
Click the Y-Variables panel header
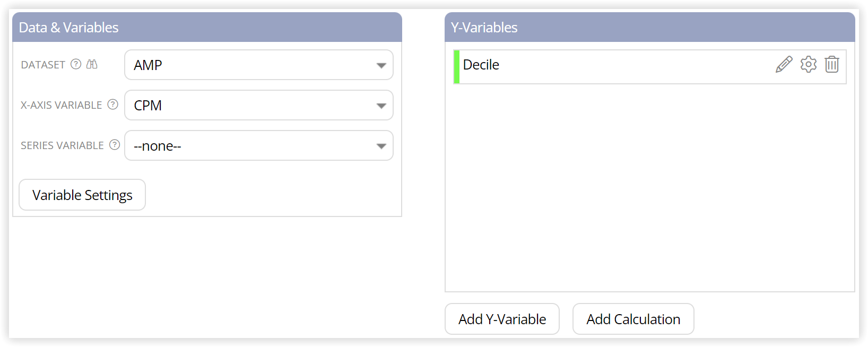[650, 27]
